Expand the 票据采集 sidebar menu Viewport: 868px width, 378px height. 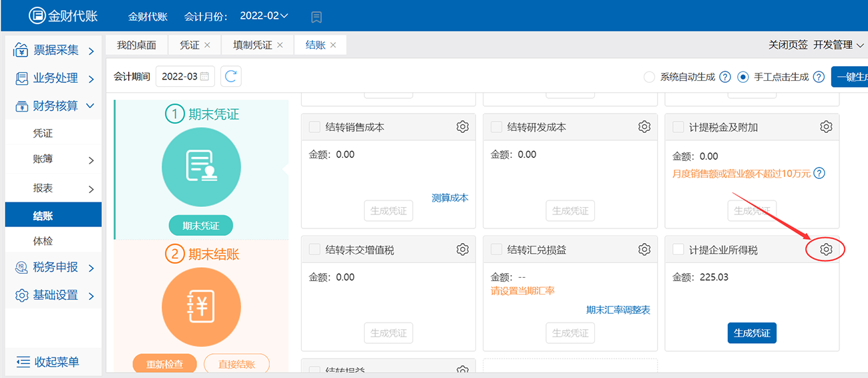pos(53,50)
